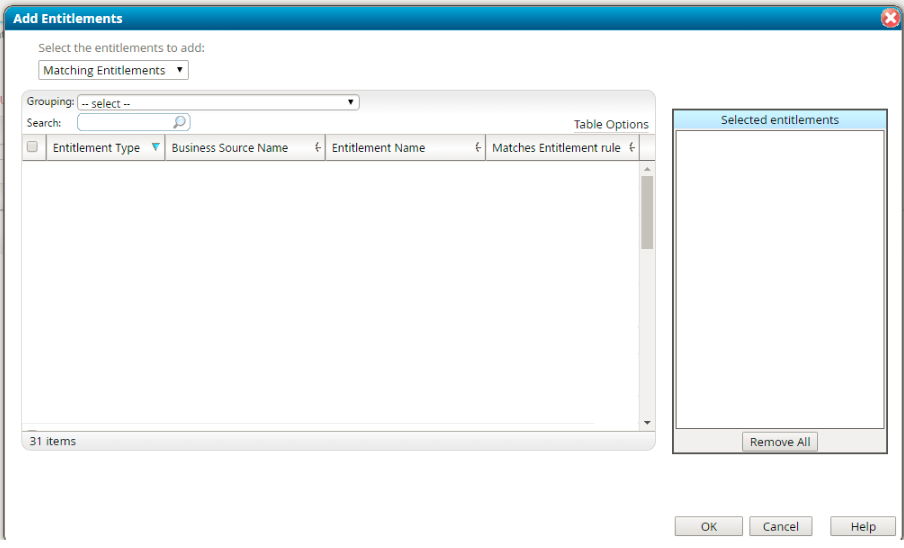Screen dimensions: 904x548
Task: Click the Business Source Name column header
Action: 230,148
